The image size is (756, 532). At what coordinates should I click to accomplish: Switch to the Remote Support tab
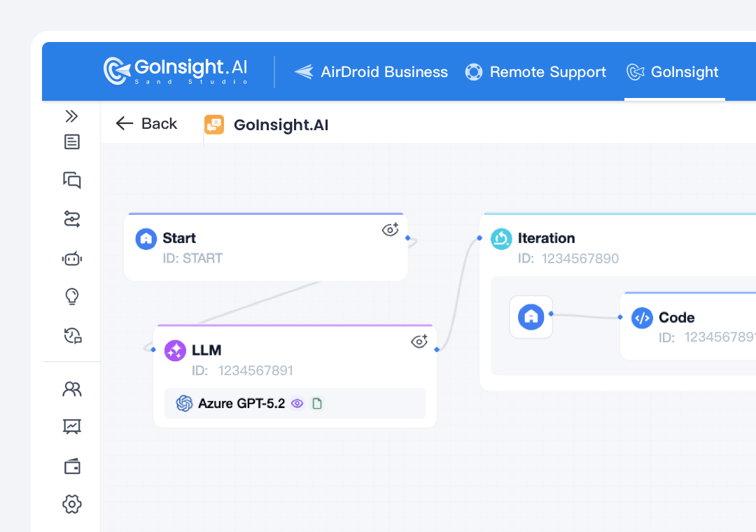pyautogui.click(x=535, y=72)
